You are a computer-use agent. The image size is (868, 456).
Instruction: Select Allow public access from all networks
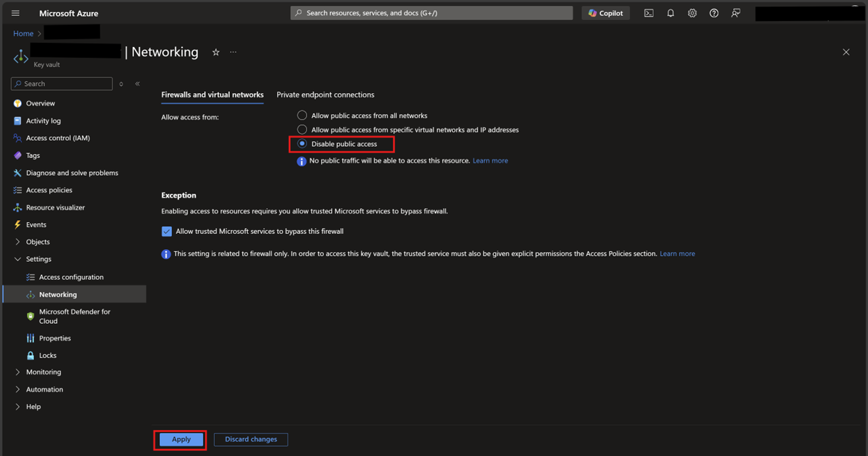coord(302,116)
